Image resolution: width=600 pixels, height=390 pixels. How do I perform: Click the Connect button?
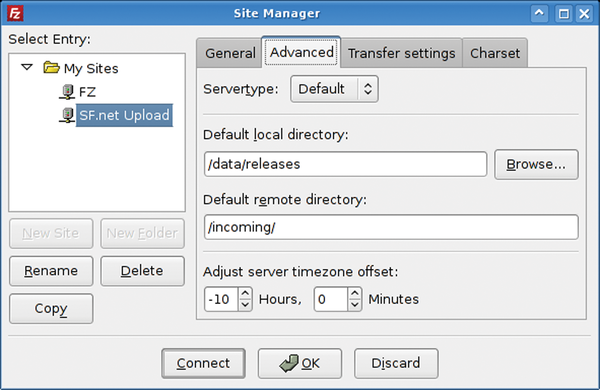click(x=203, y=363)
